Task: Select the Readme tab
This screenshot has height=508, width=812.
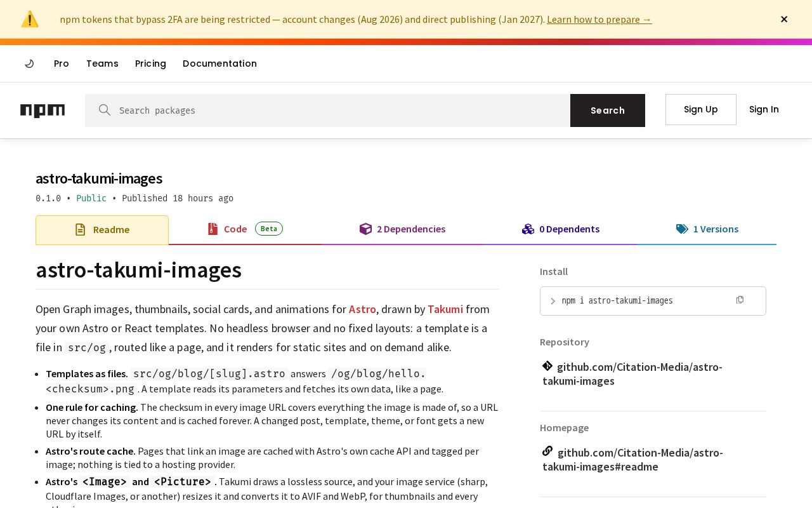Action: click(102, 230)
